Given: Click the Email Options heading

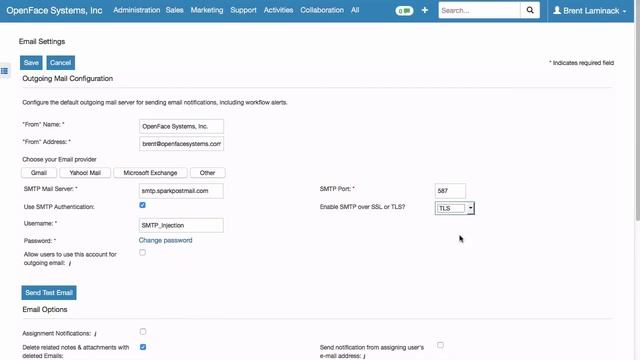Looking at the screenshot, I should point(45,309).
